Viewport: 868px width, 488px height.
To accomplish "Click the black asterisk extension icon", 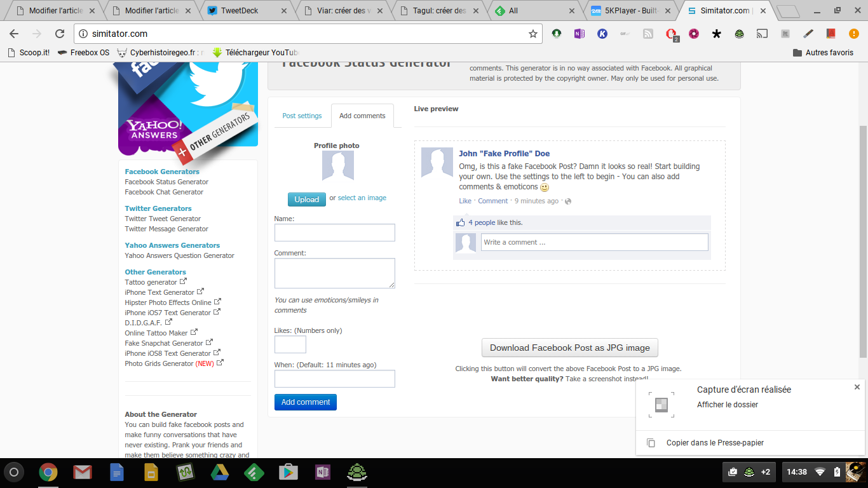I will pos(717,34).
